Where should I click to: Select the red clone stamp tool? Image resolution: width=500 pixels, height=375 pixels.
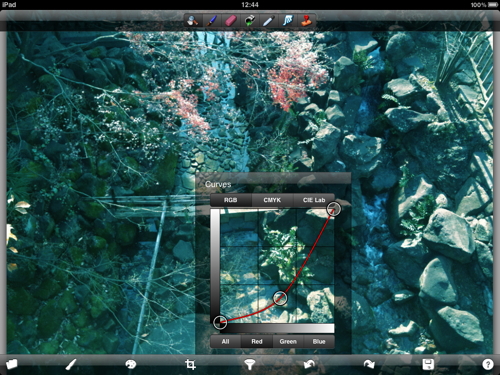click(307, 21)
